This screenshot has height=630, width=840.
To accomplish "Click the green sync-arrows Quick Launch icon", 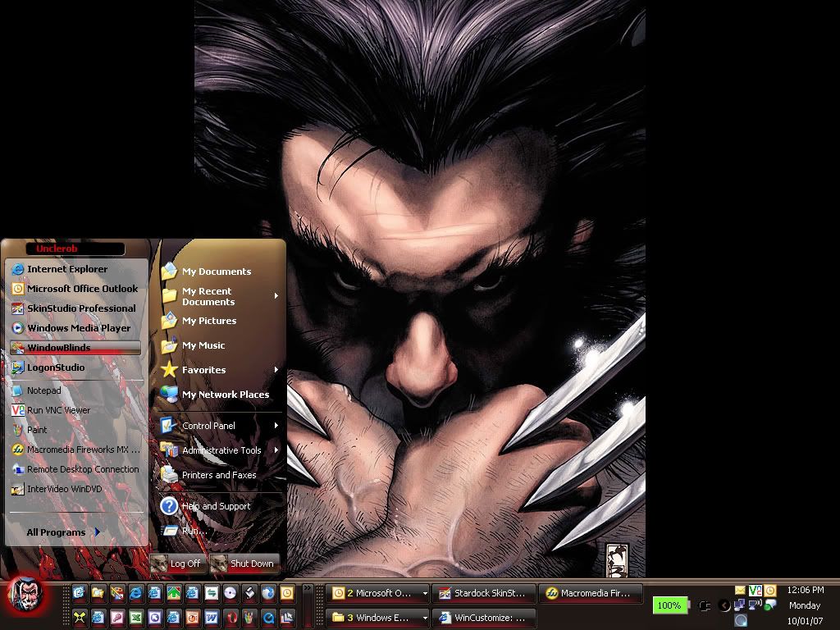I will pos(212,592).
